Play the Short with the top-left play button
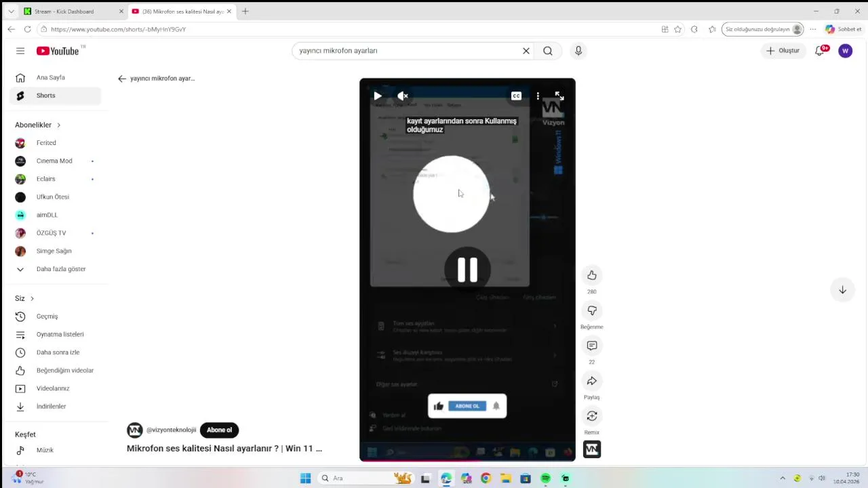Image resolution: width=868 pixels, height=488 pixels. click(x=378, y=96)
